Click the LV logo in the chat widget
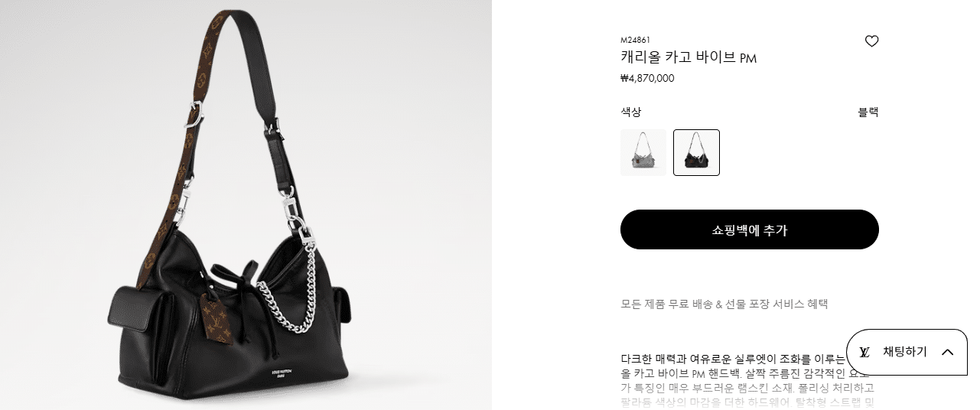Image resolution: width=980 pixels, height=410 pixels. (x=864, y=352)
